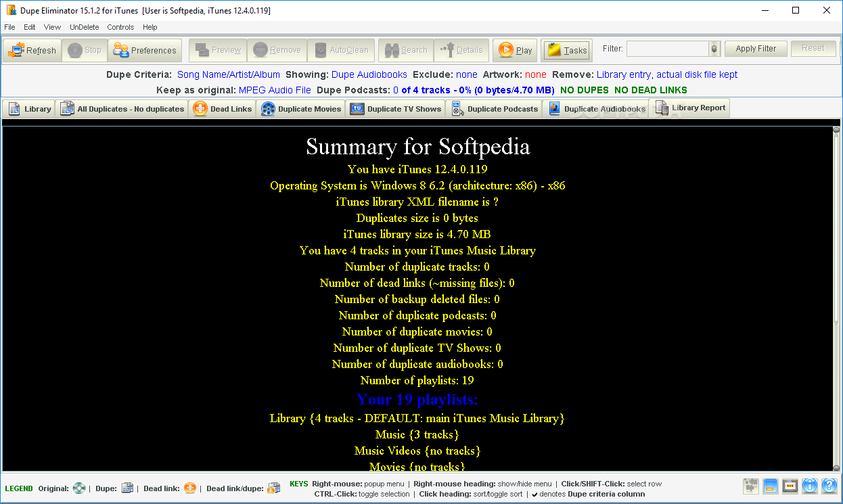The width and height of the screenshot is (843, 504).
Task: Click the NO DUPES status text
Action: [x=585, y=90]
